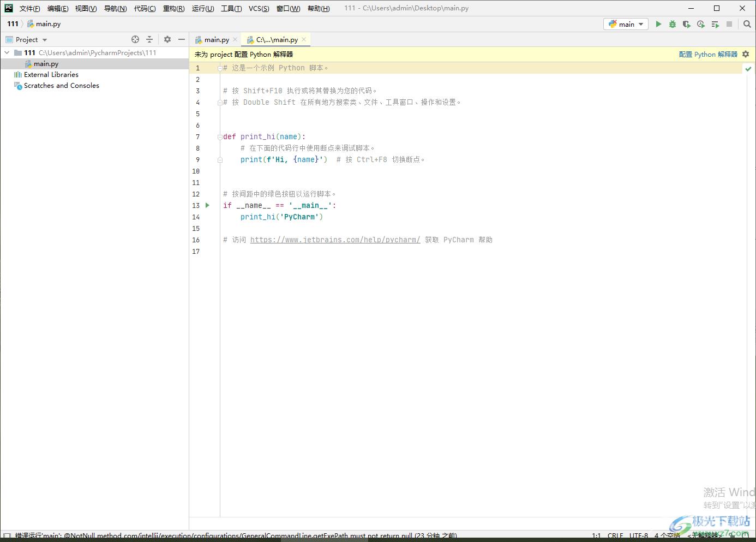Viewport: 756px width, 542px height.
Task: Open the 帮助(H) menu
Action: coord(319,8)
